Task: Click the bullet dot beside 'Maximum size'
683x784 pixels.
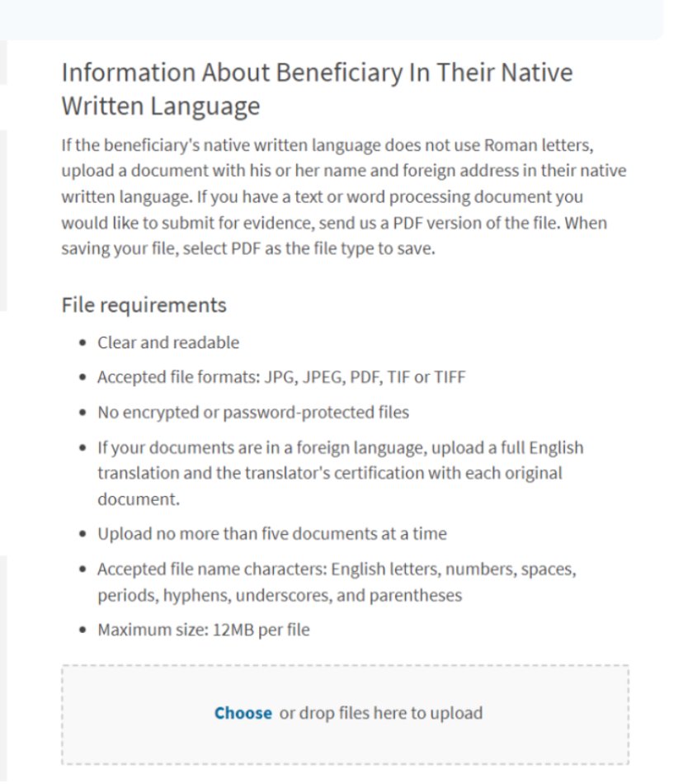Action: coord(82,631)
